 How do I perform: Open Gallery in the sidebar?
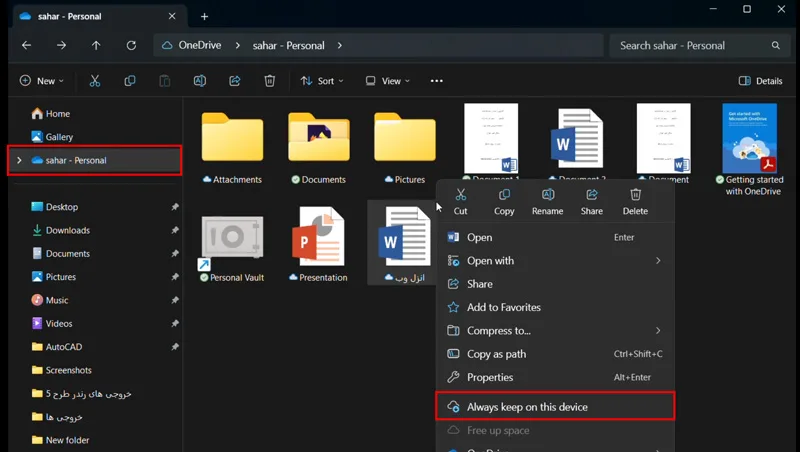click(52, 137)
